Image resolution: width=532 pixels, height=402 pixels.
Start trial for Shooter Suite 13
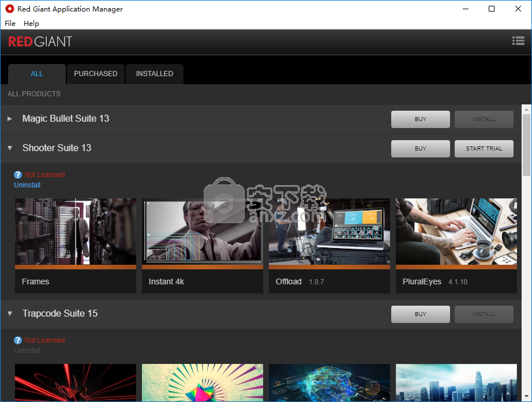click(x=484, y=149)
